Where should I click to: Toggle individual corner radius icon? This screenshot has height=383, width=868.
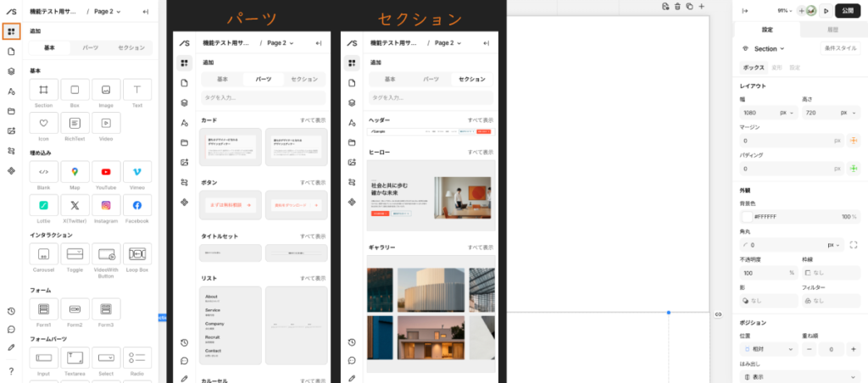pyautogui.click(x=854, y=245)
